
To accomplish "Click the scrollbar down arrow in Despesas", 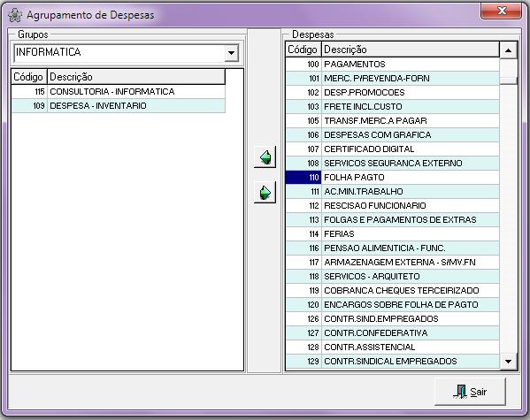I will [x=508, y=362].
